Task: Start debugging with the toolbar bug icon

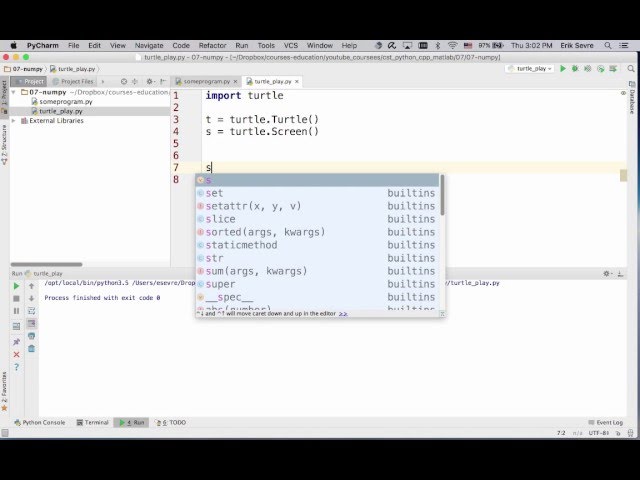Action: tap(575, 69)
